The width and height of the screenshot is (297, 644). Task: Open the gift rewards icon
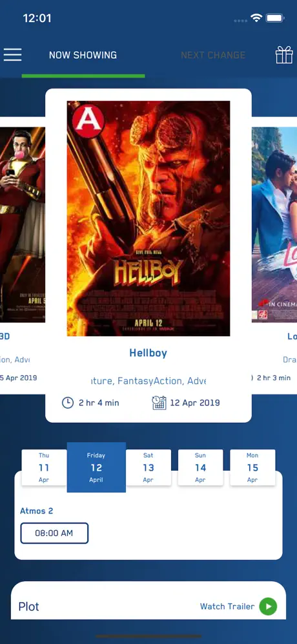[284, 54]
